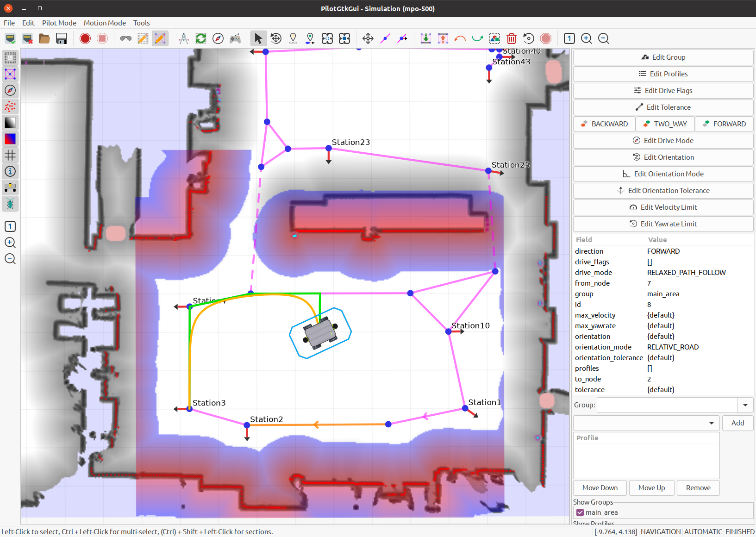
Task: Open the Pilot Mode menu
Action: [59, 23]
